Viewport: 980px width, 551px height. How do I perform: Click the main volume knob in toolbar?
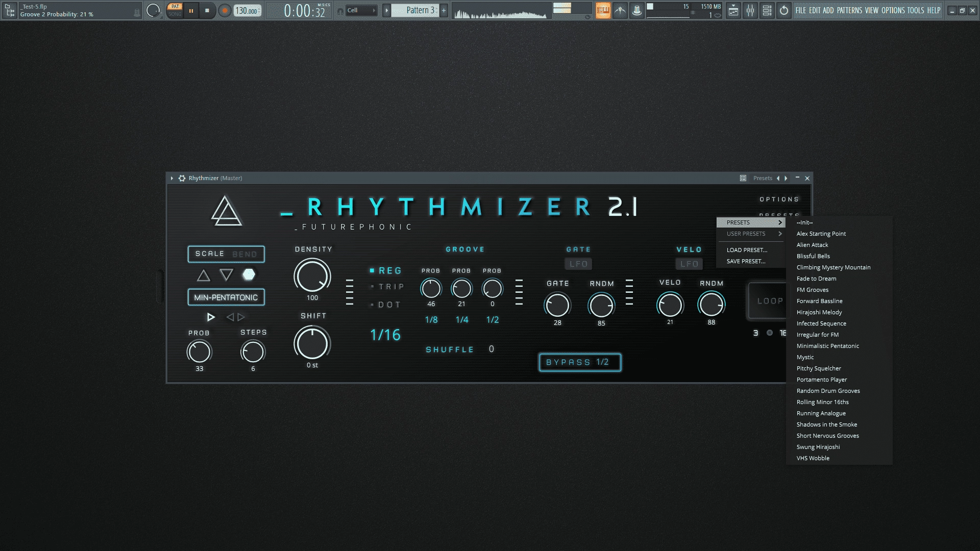pyautogui.click(x=153, y=10)
